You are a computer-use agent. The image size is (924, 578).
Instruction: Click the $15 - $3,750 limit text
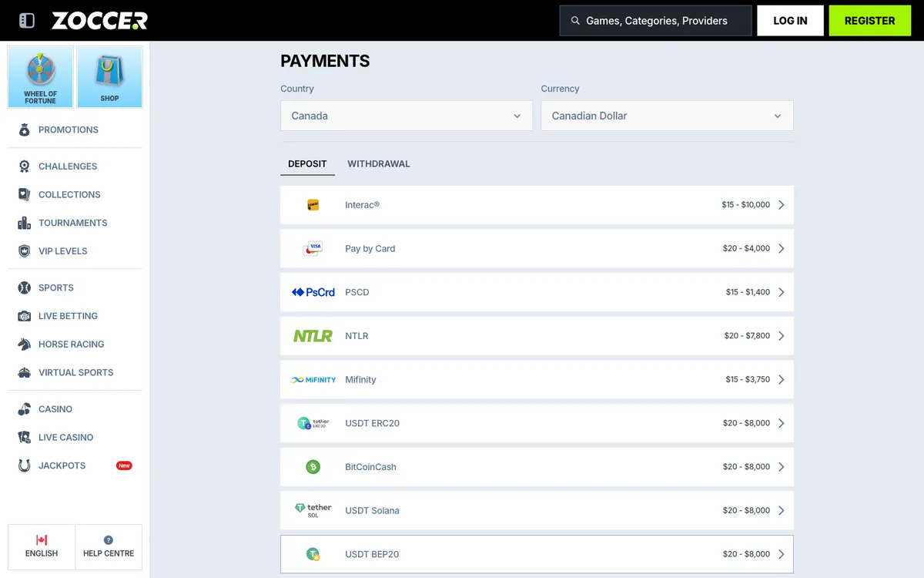748,379
